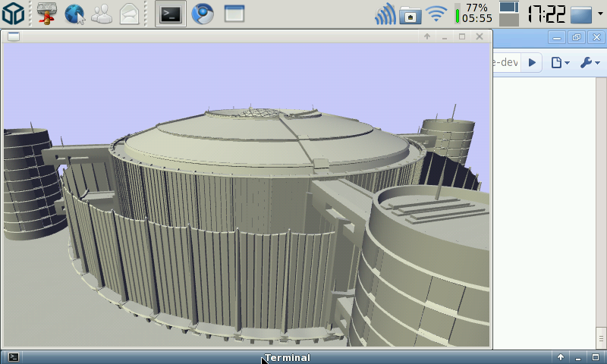This screenshot has height=364, width=607.
Task: Open the cube logo main menu
Action: [x=13, y=14]
